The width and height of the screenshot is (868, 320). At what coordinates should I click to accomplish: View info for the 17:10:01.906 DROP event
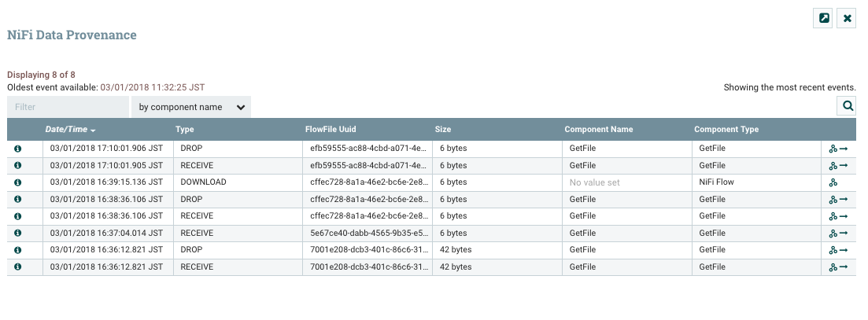tap(17, 148)
